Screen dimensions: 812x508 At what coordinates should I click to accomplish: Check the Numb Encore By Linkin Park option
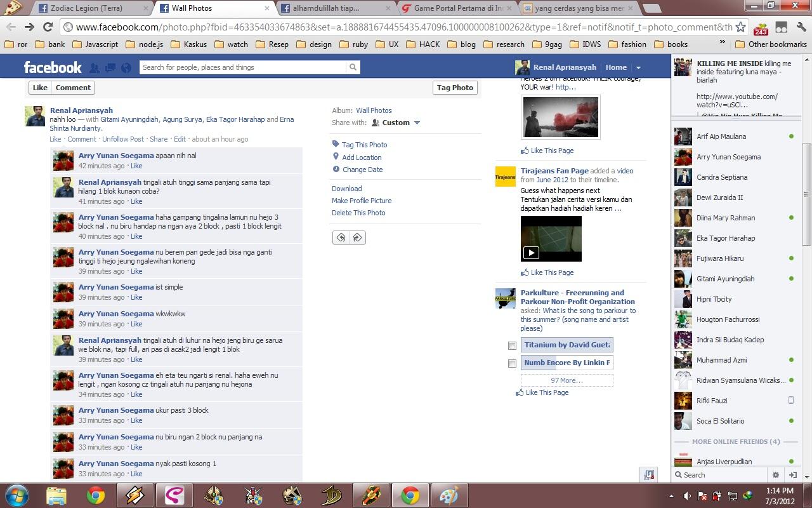click(512, 363)
